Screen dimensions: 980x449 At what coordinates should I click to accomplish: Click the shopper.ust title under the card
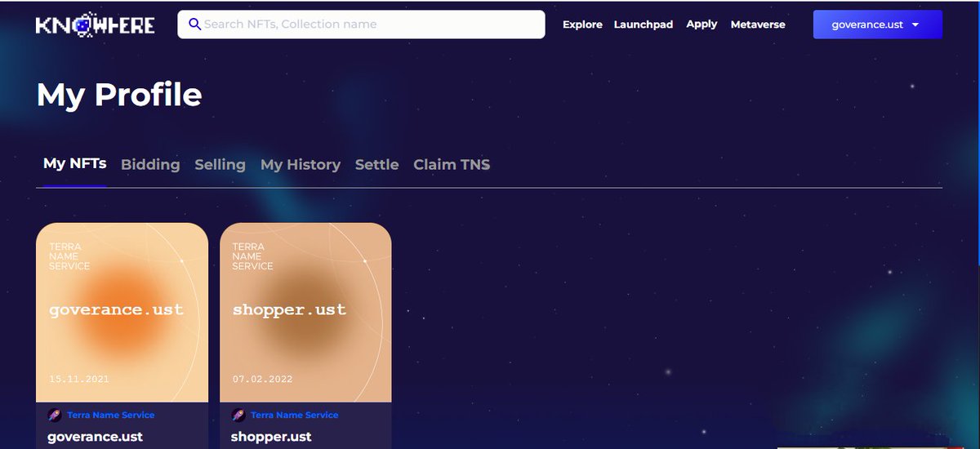(271, 437)
